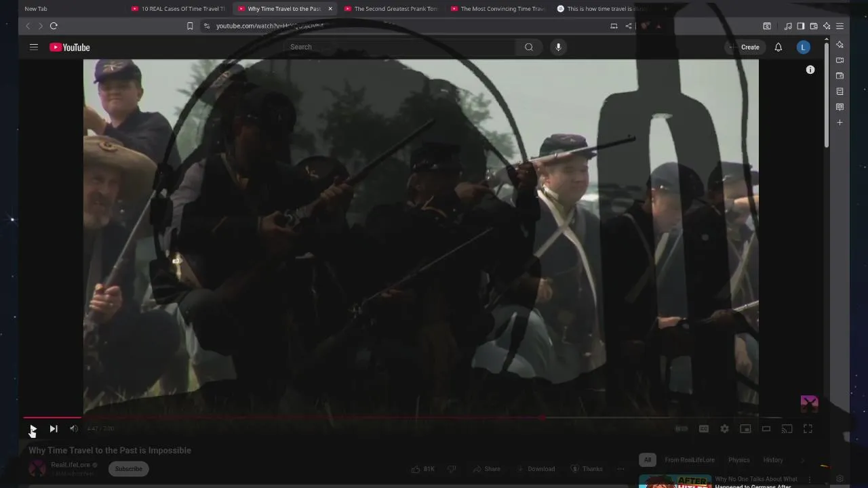
Task: Expand more chips with the right chevron
Action: (x=803, y=460)
